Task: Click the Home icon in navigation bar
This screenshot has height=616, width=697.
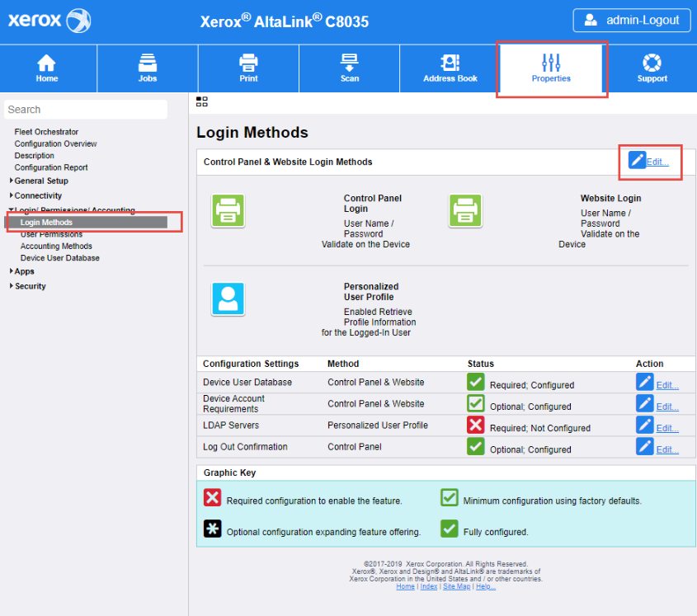Action: 47,63
